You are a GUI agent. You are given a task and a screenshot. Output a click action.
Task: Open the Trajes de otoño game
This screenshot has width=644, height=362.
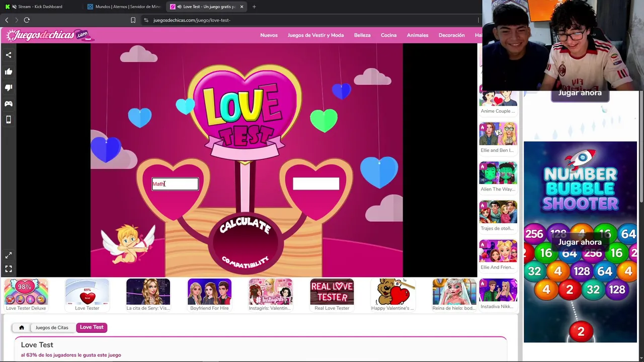coord(498,216)
